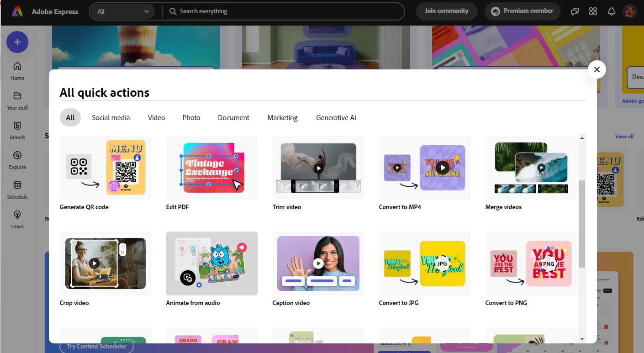Click Premium member button
The width and height of the screenshot is (644, 353).
(x=523, y=11)
